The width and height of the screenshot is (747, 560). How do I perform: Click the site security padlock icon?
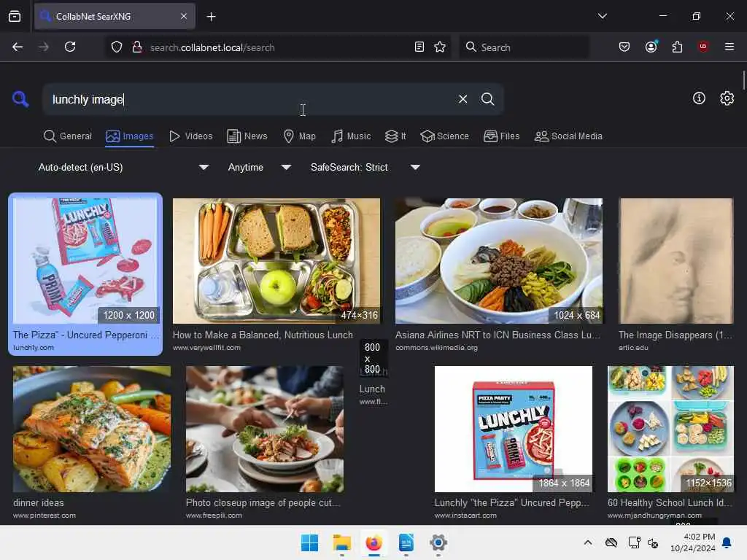click(x=137, y=47)
